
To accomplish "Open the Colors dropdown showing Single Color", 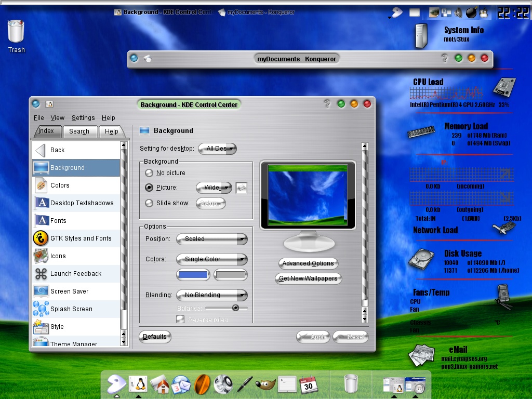I will click(212, 259).
